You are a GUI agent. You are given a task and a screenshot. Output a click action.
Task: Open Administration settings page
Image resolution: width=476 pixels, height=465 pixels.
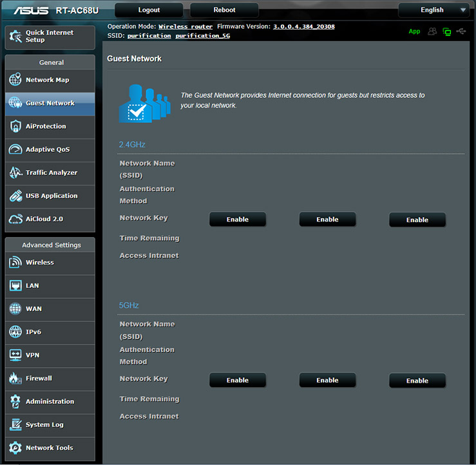pos(50,402)
